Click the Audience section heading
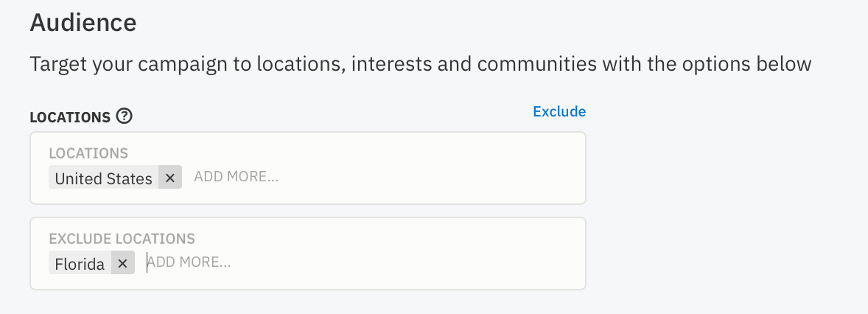 [x=83, y=23]
